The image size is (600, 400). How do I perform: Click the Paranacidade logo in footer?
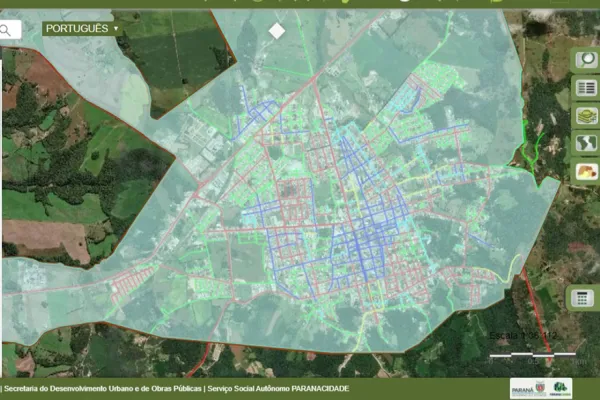[x=561, y=388]
